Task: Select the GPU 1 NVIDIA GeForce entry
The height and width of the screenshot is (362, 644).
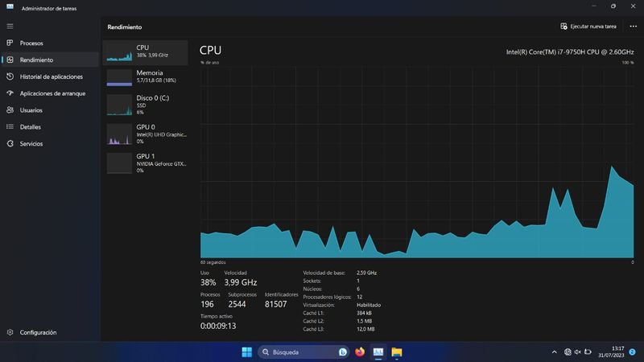Action: point(146,163)
